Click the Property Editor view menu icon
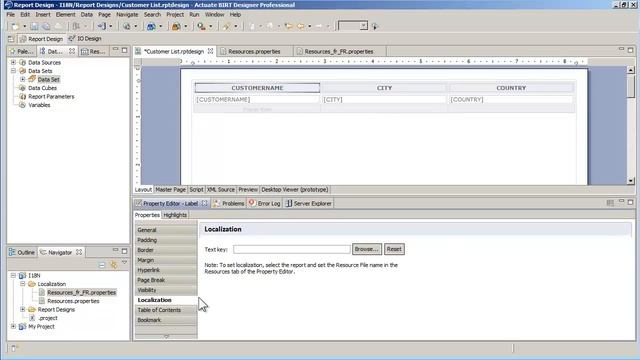The image size is (640, 360). (610, 203)
